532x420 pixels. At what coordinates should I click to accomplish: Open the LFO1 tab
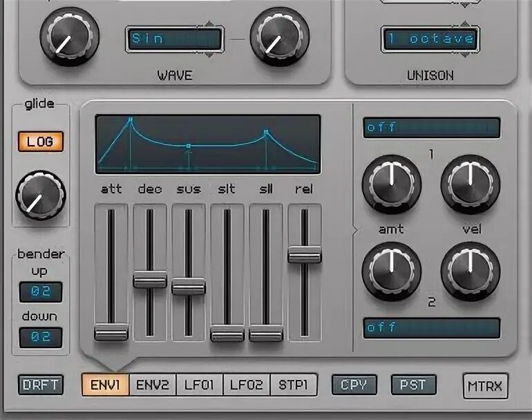point(199,385)
